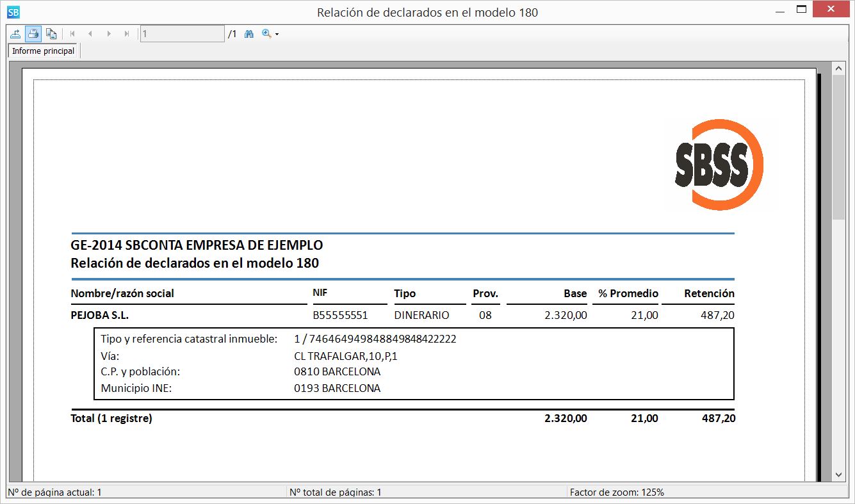The image size is (855, 504).
Task: Jump to last page of report
Action: point(127,33)
